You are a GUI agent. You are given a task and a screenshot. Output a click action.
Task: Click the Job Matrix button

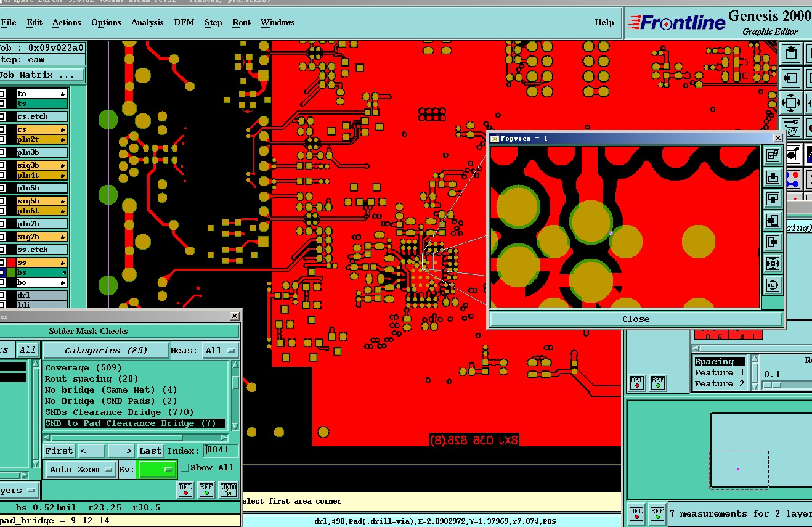42,75
